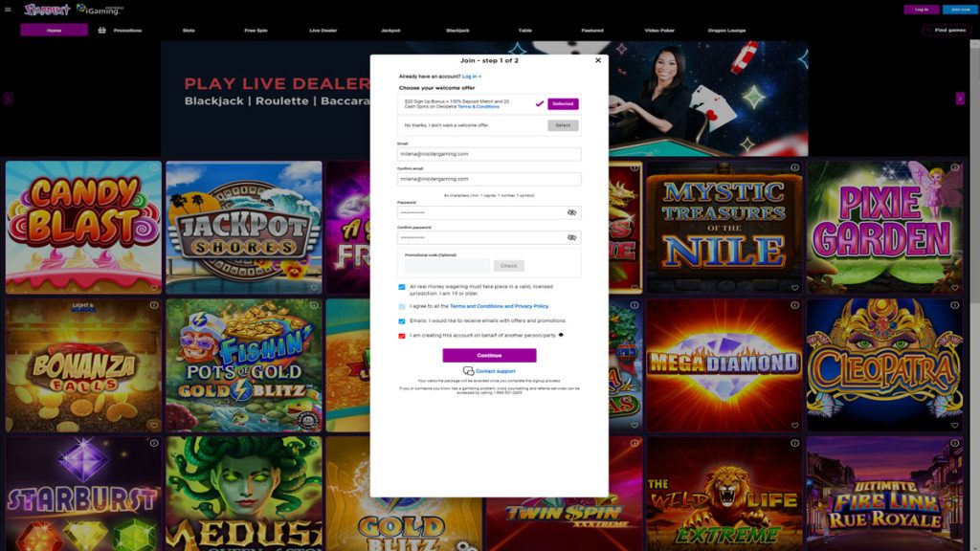
Task: Favorite Mystic Treasures of the Nile heart
Action: pyautogui.click(x=794, y=288)
